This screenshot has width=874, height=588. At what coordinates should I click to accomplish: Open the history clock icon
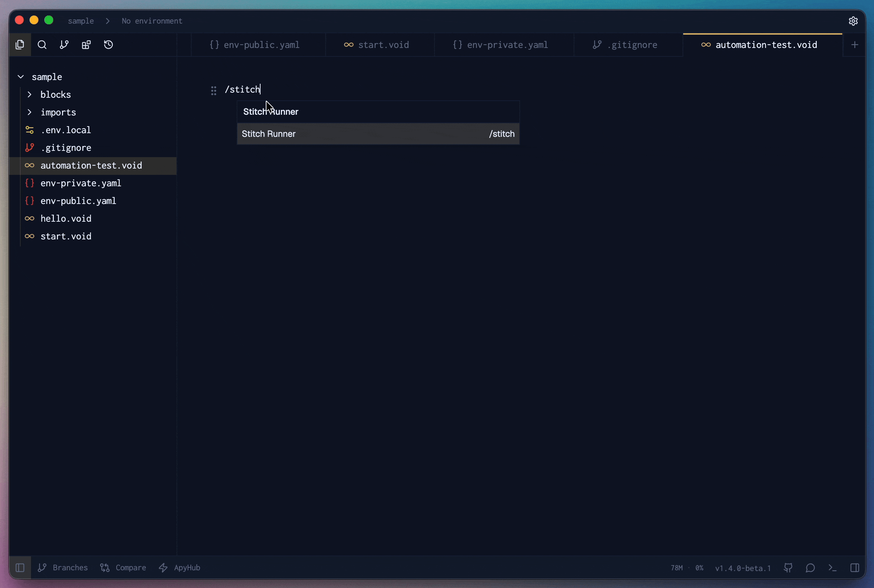click(x=109, y=45)
